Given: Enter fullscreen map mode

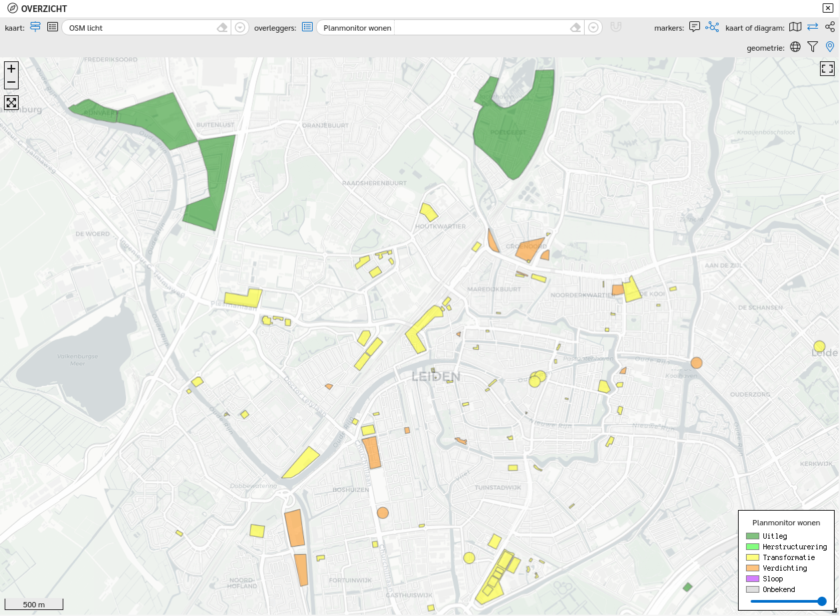Looking at the screenshot, I should coord(827,69).
